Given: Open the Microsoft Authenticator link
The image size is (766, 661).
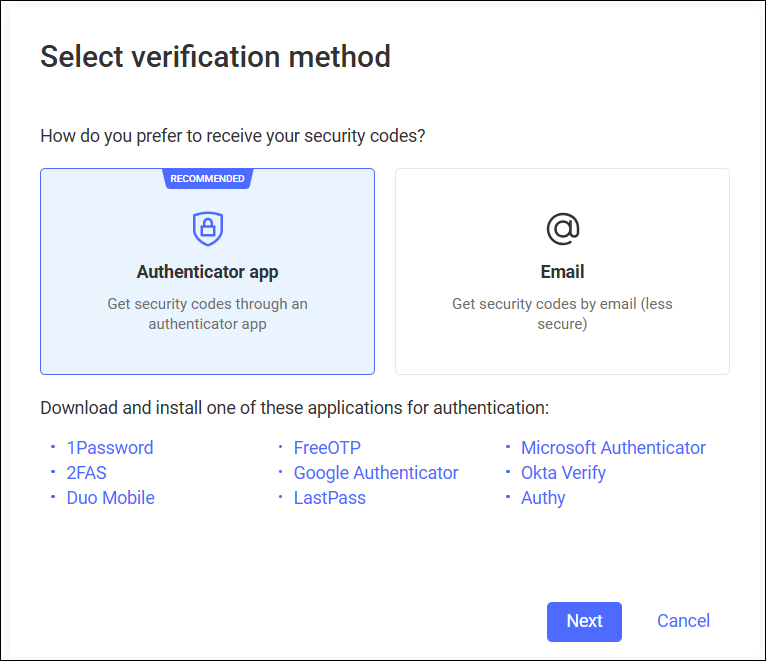Looking at the screenshot, I should point(614,448).
